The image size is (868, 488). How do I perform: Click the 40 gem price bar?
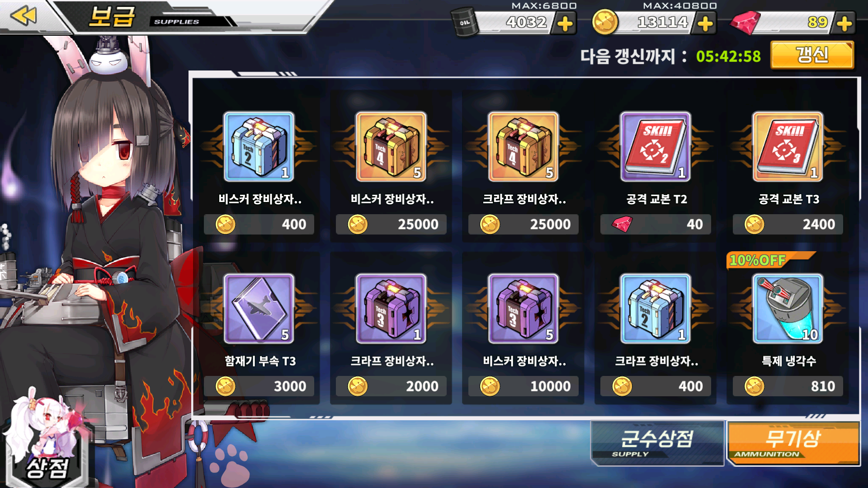(x=656, y=224)
